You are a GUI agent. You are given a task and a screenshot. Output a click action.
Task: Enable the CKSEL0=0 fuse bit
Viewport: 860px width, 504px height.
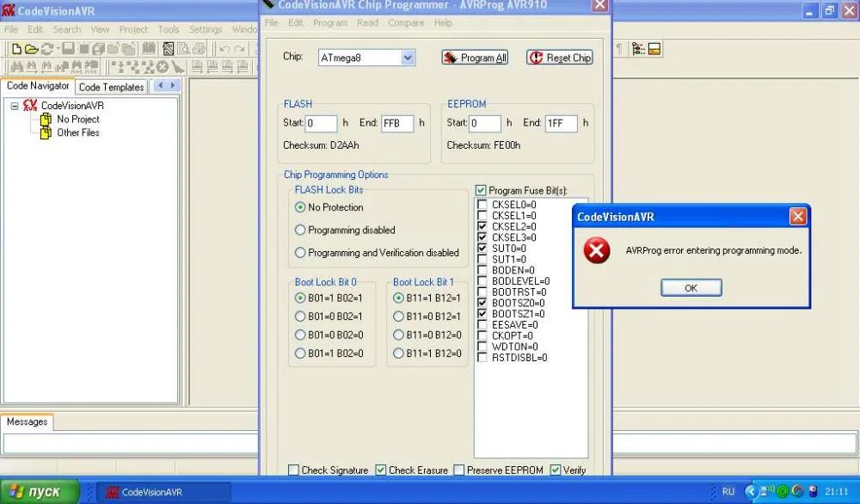pyautogui.click(x=482, y=205)
